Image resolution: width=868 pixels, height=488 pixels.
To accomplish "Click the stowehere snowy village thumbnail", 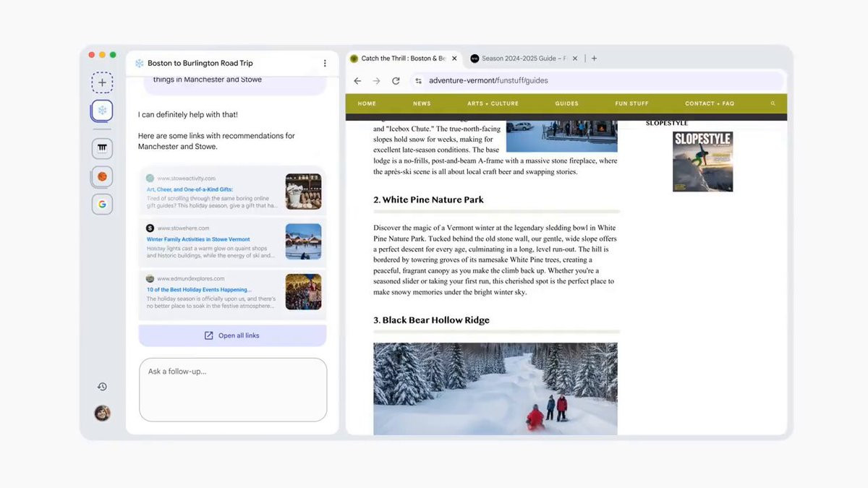I will click(x=303, y=241).
